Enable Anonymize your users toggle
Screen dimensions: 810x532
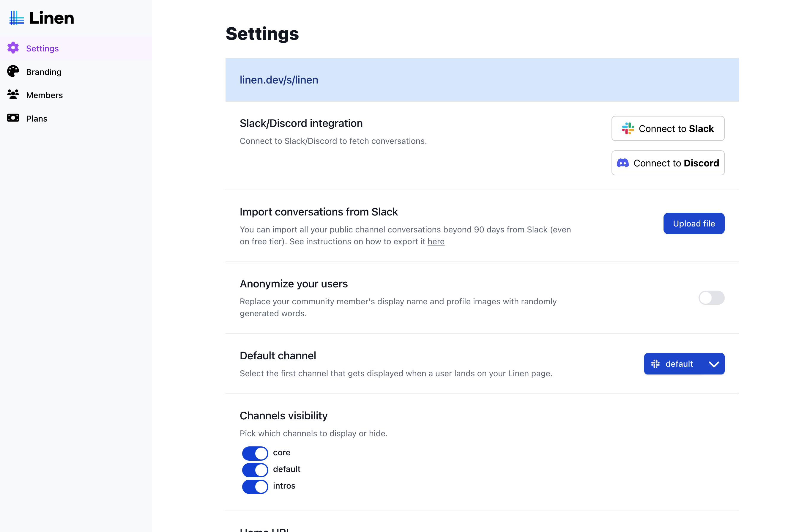point(711,298)
